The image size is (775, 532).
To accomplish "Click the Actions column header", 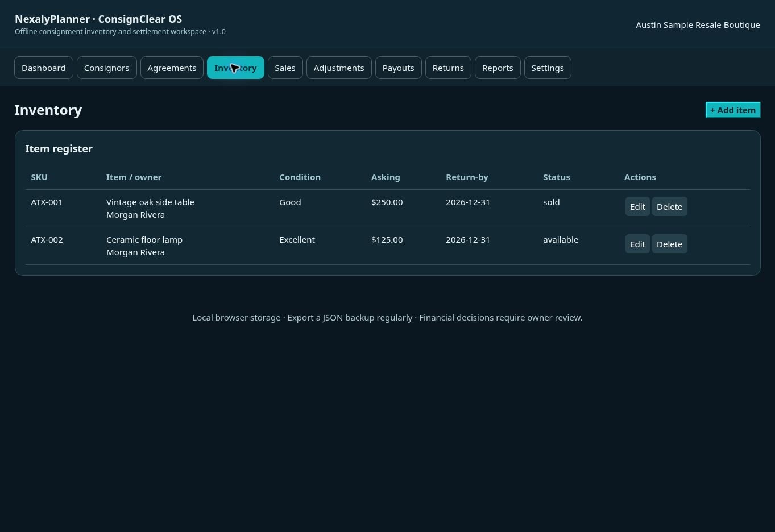I will click(640, 177).
